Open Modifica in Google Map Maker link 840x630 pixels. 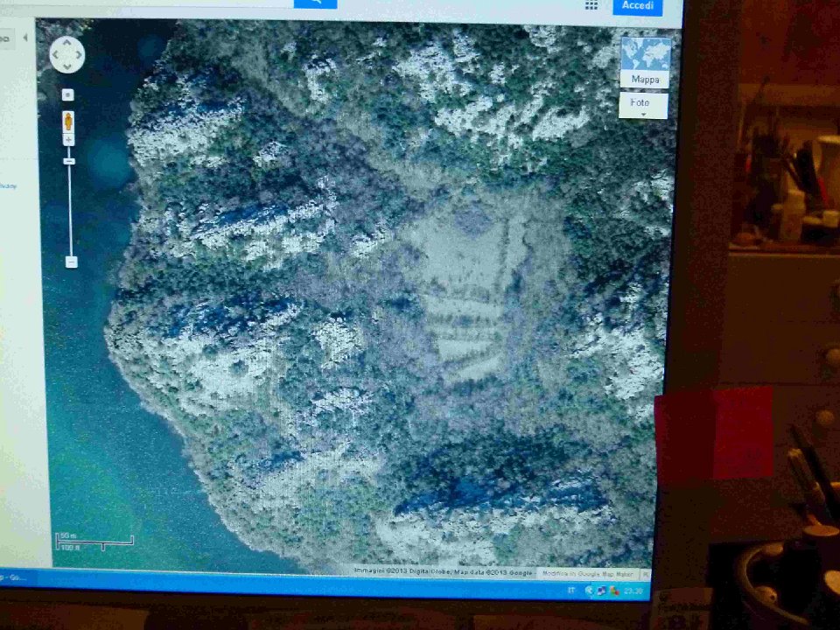pyautogui.click(x=588, y=574)
